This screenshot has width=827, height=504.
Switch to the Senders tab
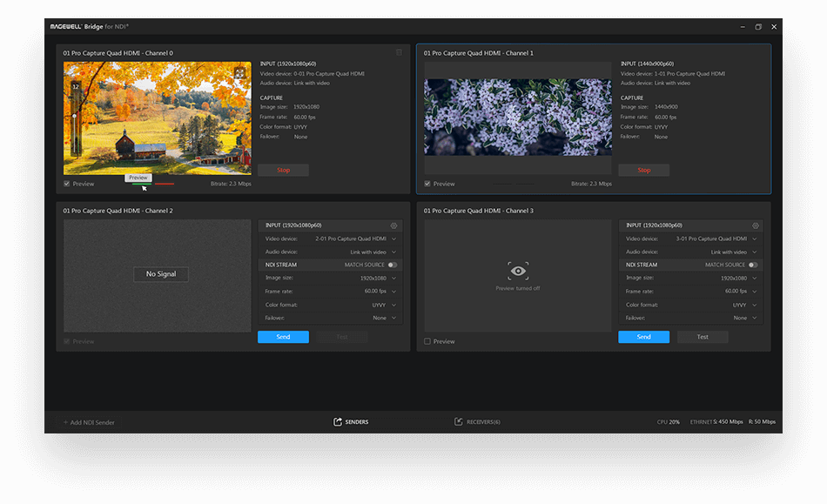click(x=351, y=422)
